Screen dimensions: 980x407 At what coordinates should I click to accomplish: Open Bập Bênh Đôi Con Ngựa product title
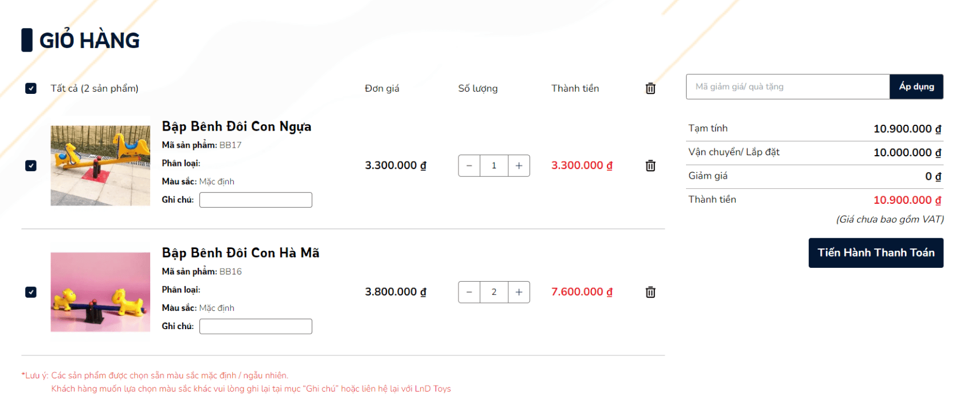tap(236, 127)
